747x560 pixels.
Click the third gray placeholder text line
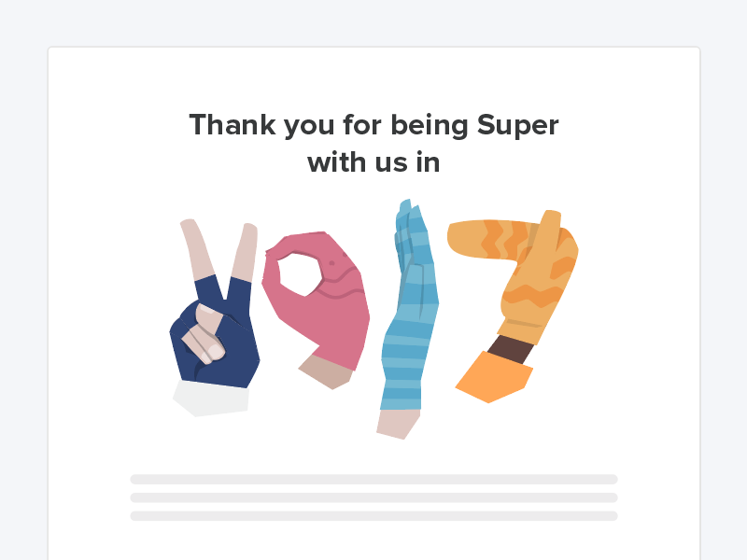click(x=373, y=515)
